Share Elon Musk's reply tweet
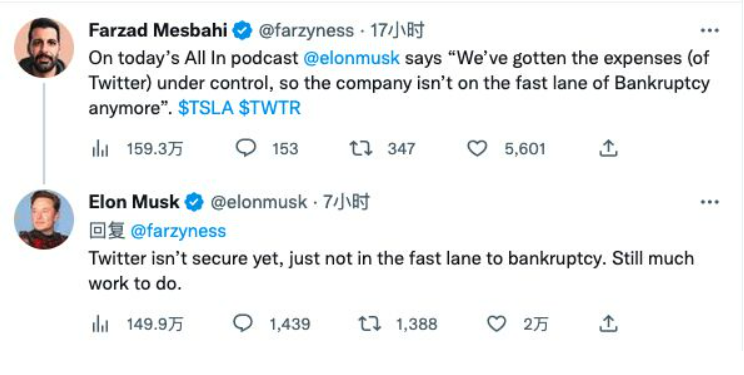744x375 pixels. point(608,324)
